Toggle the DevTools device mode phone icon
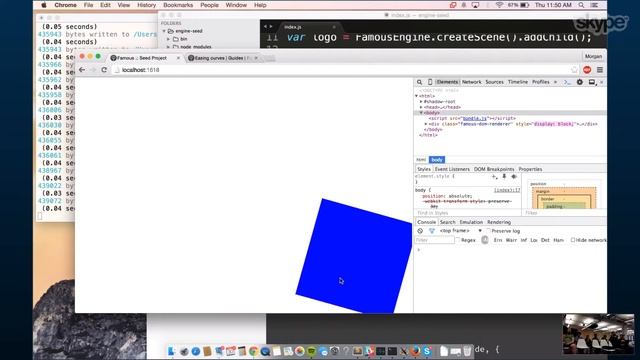Viewport: 640px width, 360px height. point(430,82)
